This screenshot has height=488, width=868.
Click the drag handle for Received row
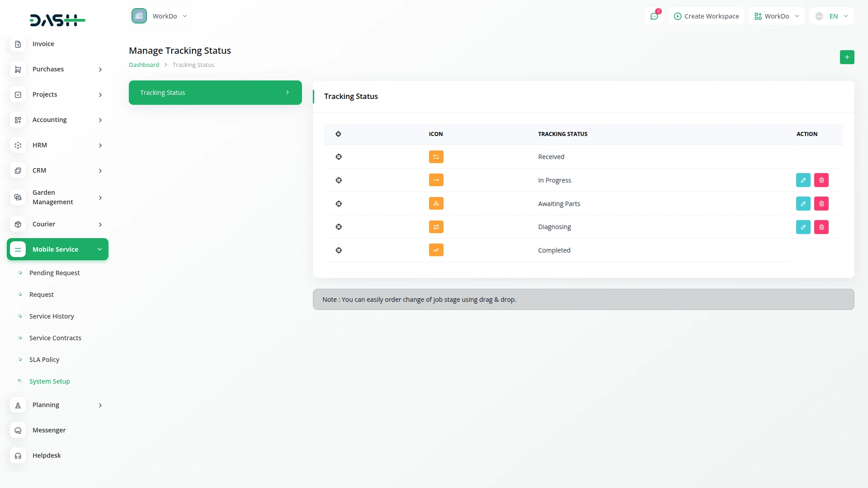pos(339,157)
